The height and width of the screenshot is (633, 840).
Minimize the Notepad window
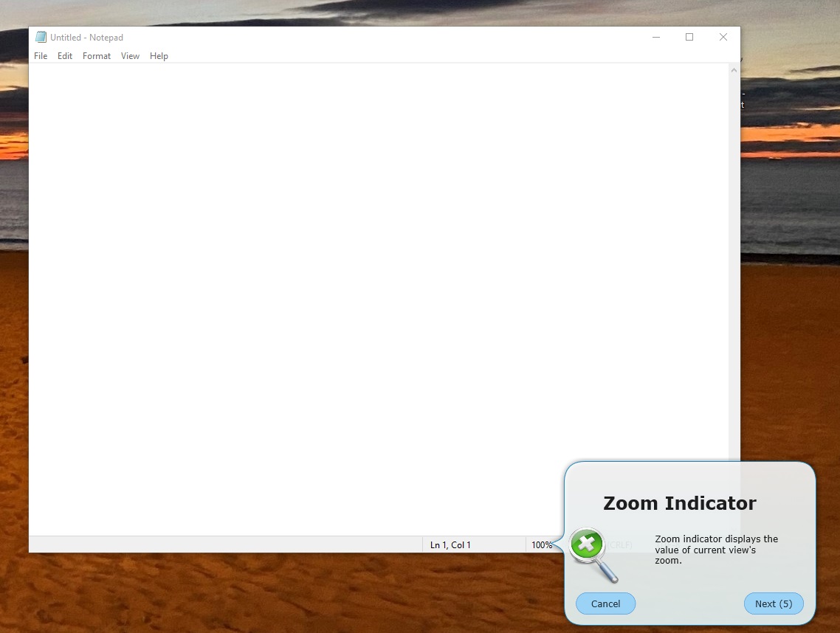click(656, 37)
